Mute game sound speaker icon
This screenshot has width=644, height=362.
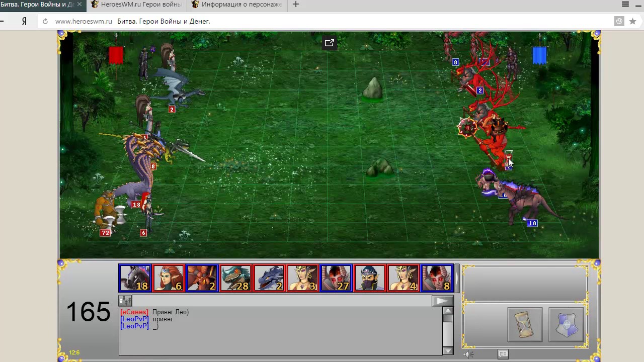click(468, 354)
